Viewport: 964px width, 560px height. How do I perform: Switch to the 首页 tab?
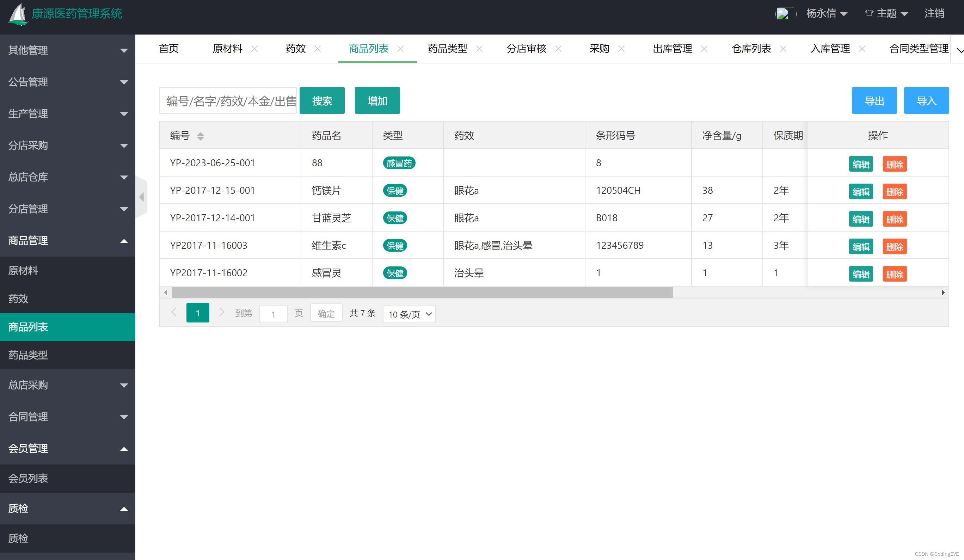[x=168, y=48]
